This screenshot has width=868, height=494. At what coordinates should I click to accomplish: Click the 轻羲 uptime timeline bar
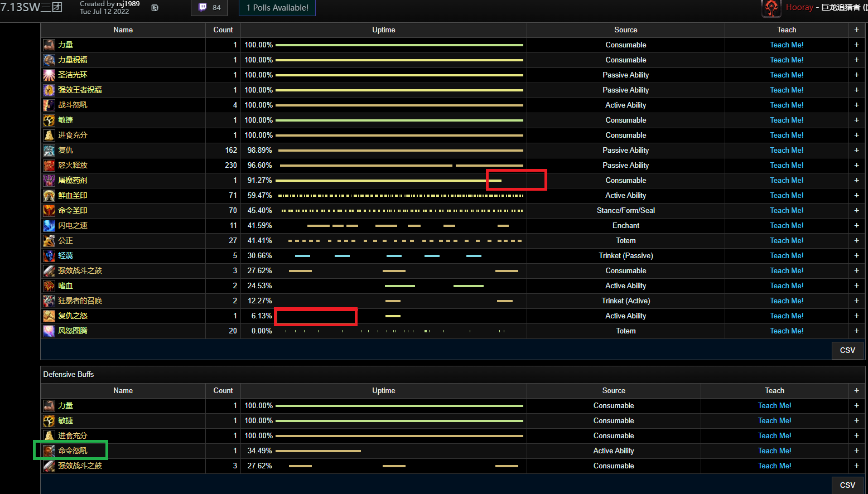pos(388,255)
